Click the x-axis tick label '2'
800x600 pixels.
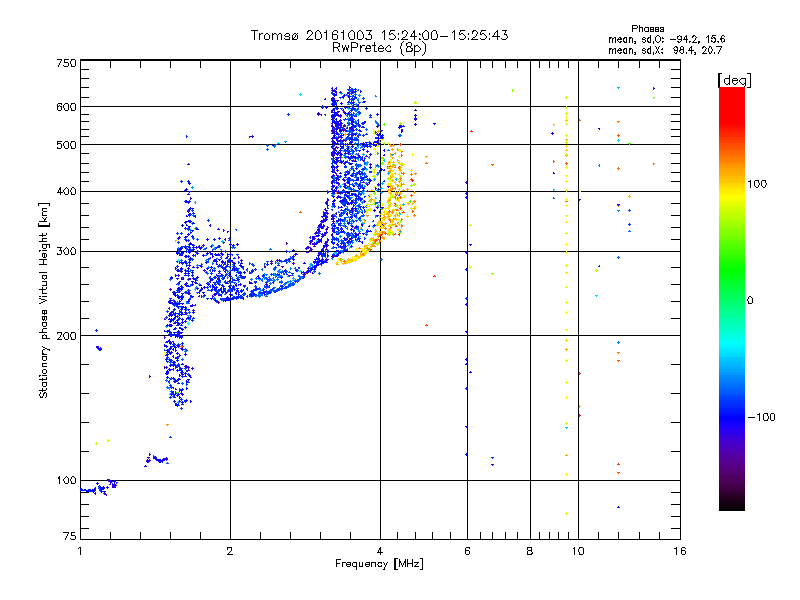coord(230,551)
